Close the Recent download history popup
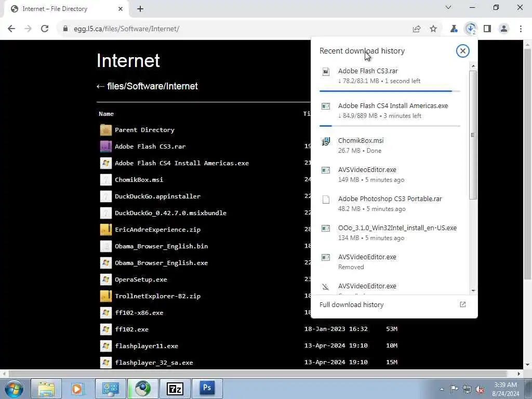 coord(462,51)
